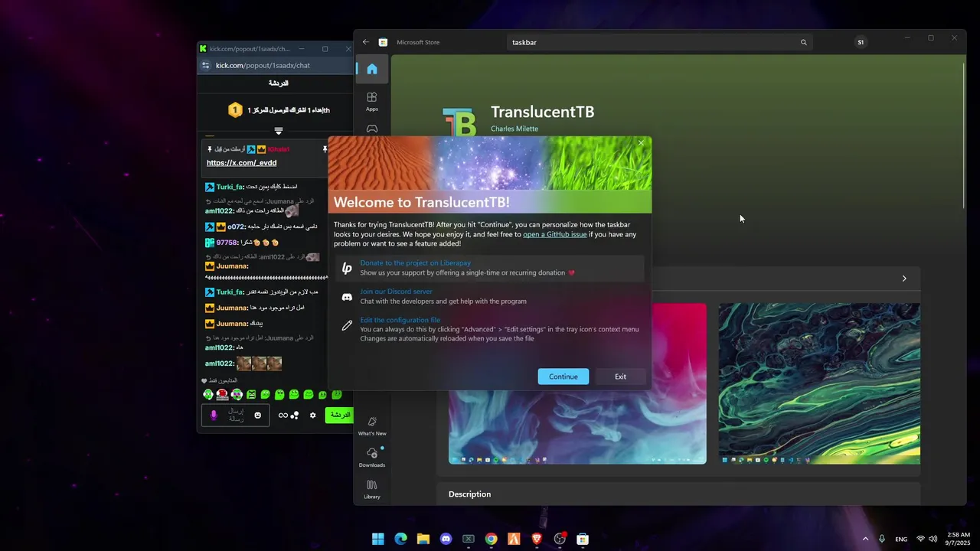
Task: Open the Xbox Game Bar taskbar icon
Action: (x=469, y=539)
